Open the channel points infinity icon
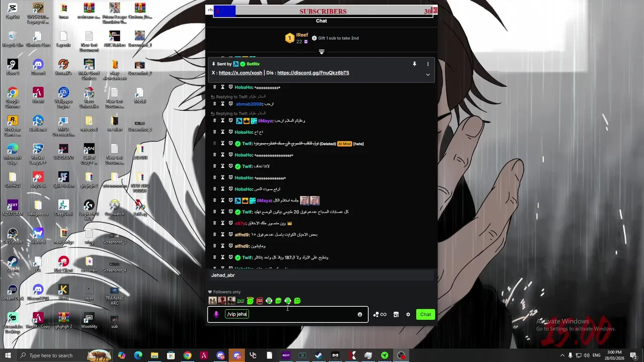 pyautogui.click(x=380, y=314)
